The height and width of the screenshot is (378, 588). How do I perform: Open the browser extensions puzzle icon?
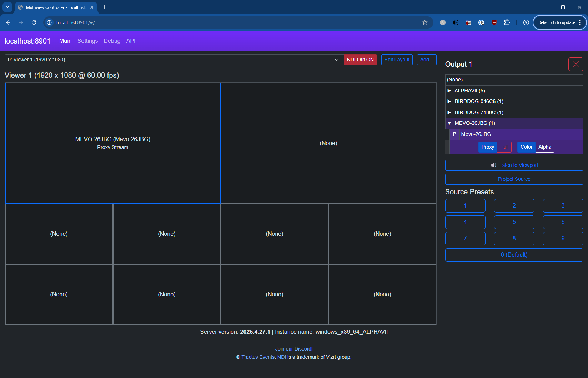507,22
